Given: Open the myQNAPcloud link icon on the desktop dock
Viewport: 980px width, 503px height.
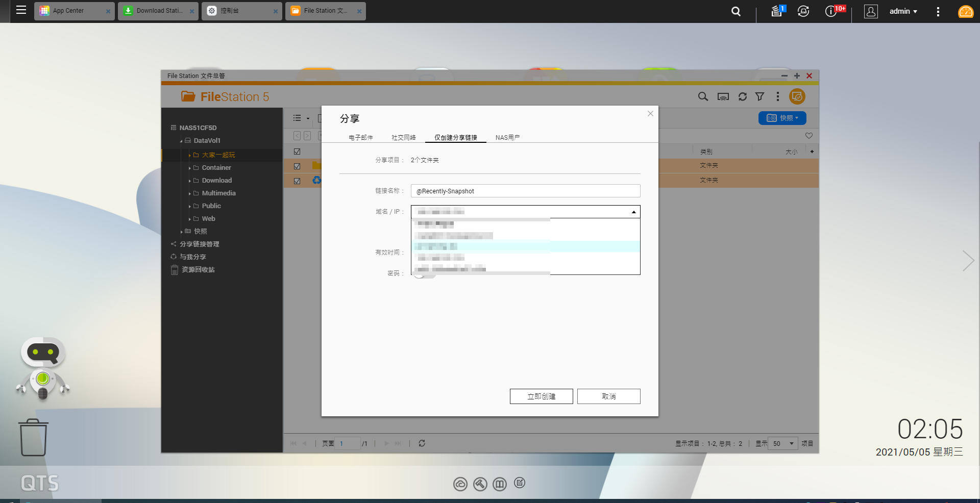Looking at the screenshot, I should click(x=460, y=484).
